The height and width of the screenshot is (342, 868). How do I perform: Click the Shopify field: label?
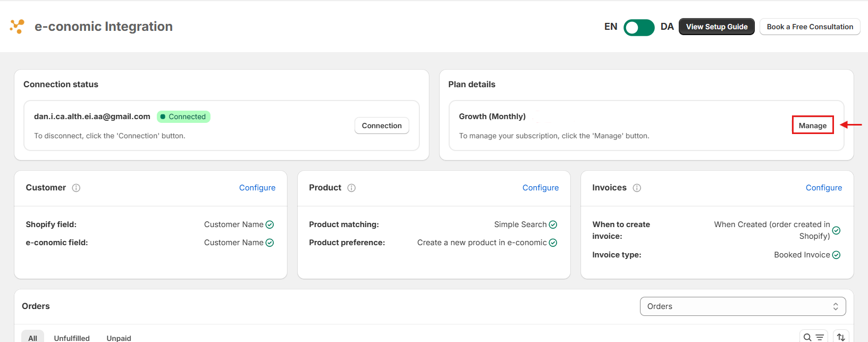[51, 224]
